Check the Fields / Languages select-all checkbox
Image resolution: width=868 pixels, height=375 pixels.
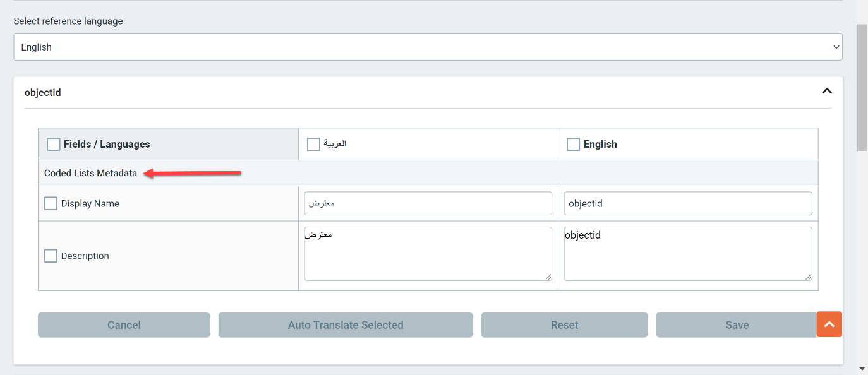click(x=54, y=145)
